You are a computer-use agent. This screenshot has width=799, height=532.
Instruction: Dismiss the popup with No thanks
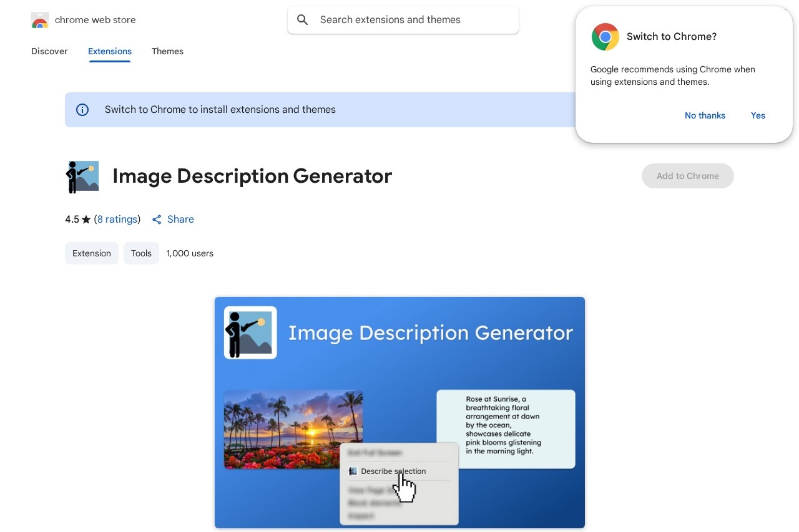tap(705, 115)
